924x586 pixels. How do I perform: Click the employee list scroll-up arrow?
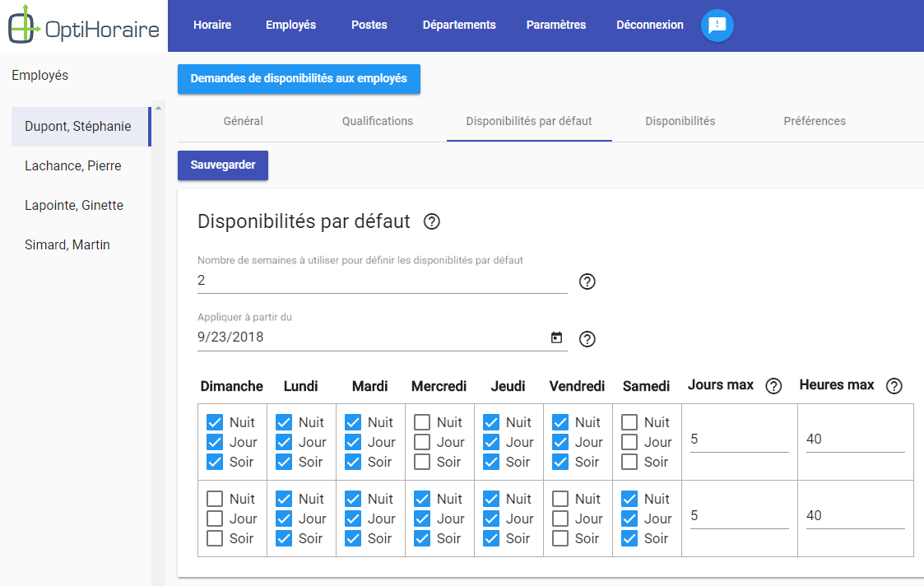(158, 108)
